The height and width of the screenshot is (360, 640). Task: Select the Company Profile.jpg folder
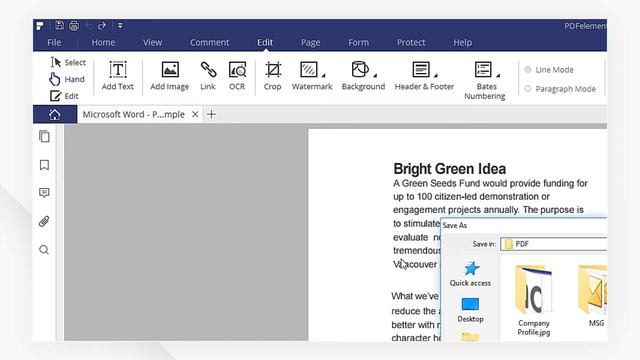point(533,300)
